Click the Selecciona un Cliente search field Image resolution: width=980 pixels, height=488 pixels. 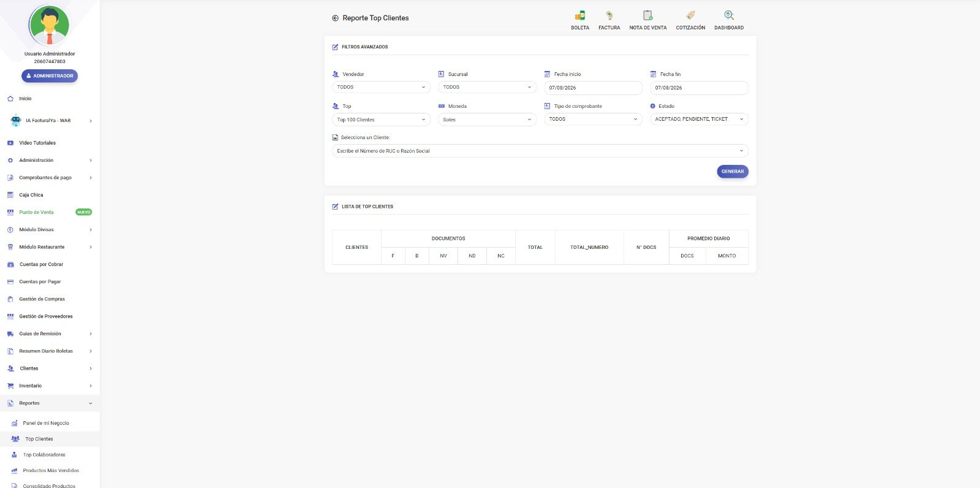point(540,151)
